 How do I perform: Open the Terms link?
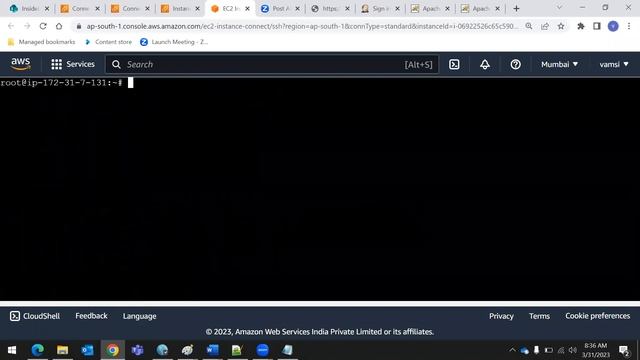point(539,316)
